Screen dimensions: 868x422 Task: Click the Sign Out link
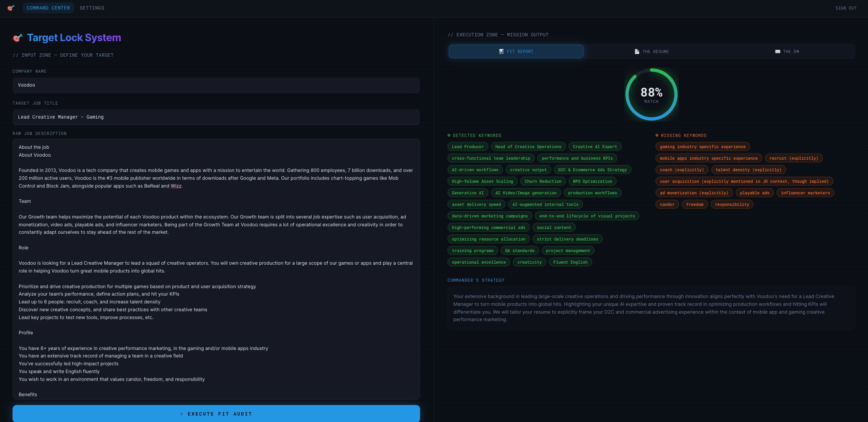click(x=846, y=8)
